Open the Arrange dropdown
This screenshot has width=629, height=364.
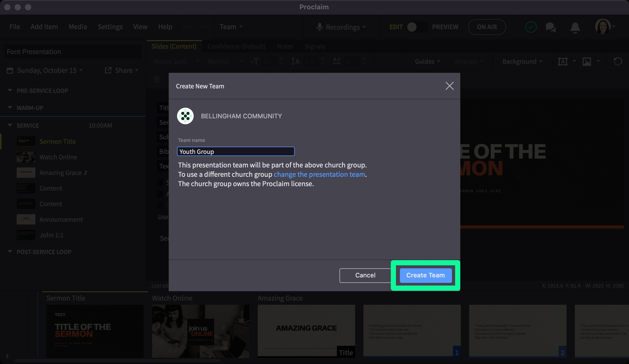(469, 62)
